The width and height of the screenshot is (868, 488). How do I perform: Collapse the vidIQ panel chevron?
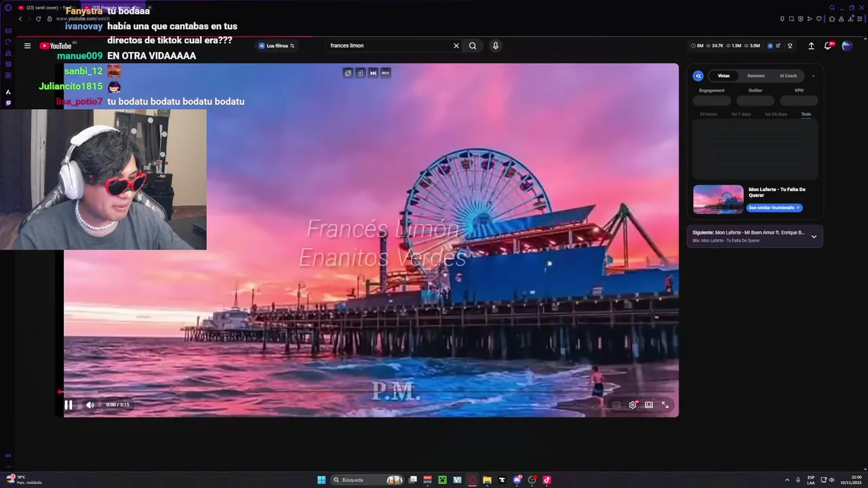[x=813, y=76]
